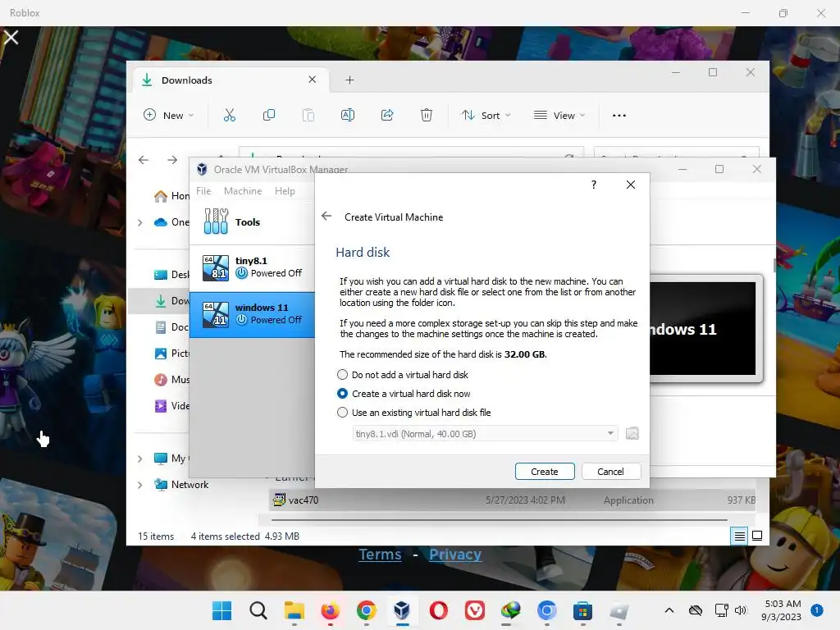
Task: Select Network in Explorer sidebar
Action: click(x=181, y=485)
